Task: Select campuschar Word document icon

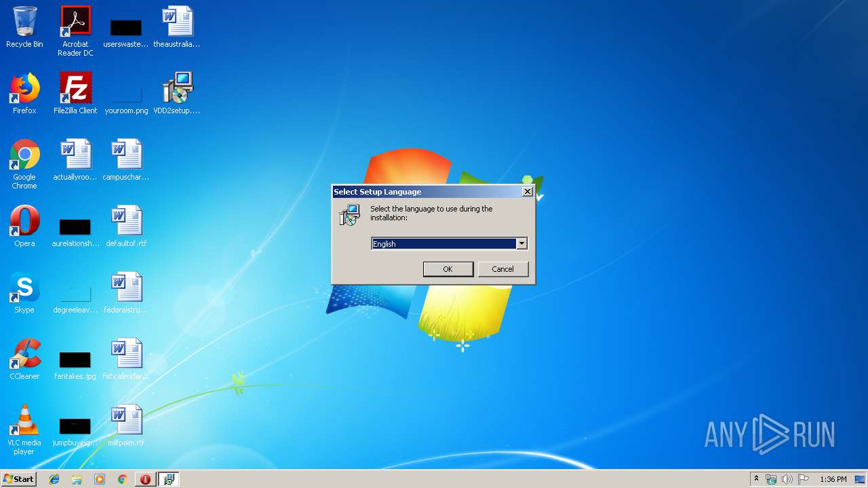Action: (126, 160)
